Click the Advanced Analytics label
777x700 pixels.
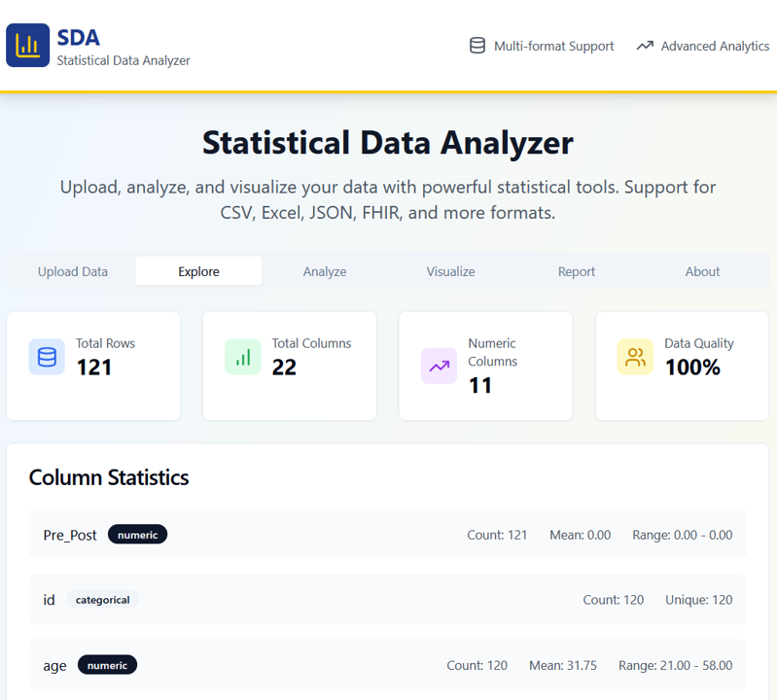point(715,46)
